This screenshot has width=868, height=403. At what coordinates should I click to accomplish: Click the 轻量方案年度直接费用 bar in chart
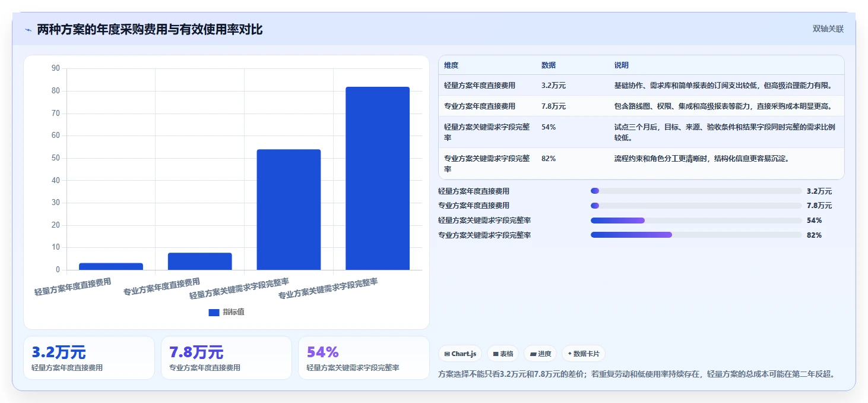click(111, 266)
